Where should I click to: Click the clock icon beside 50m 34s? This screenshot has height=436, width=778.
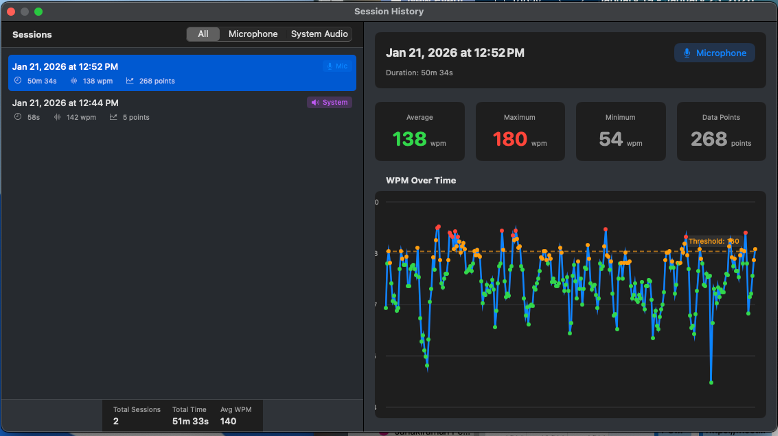click(18, 80)
